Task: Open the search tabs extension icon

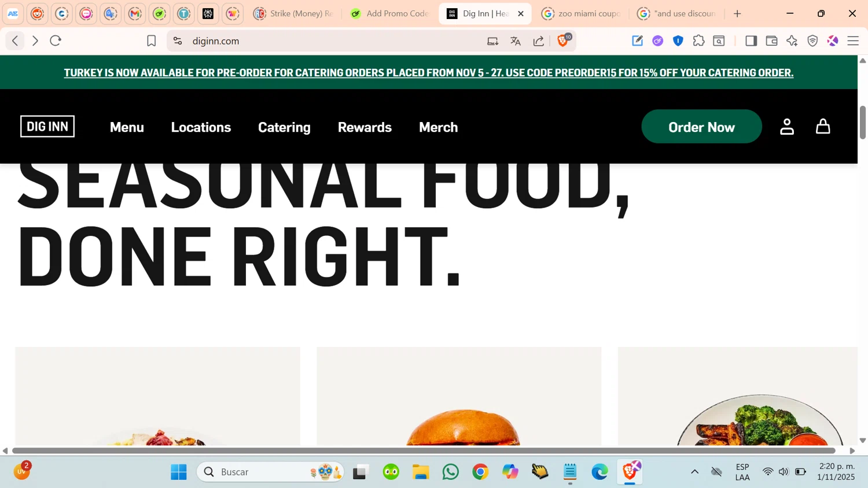Action: click(x=719, y=40)
